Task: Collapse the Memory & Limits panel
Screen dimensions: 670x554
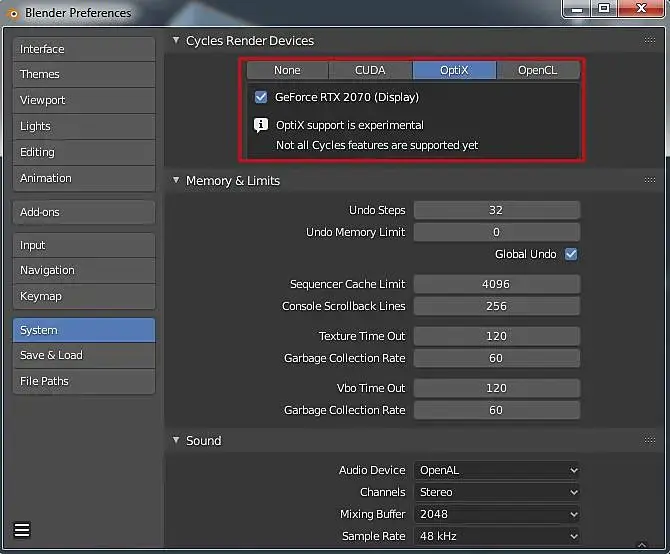Action: pyautogui.click(x=176, y=180)
